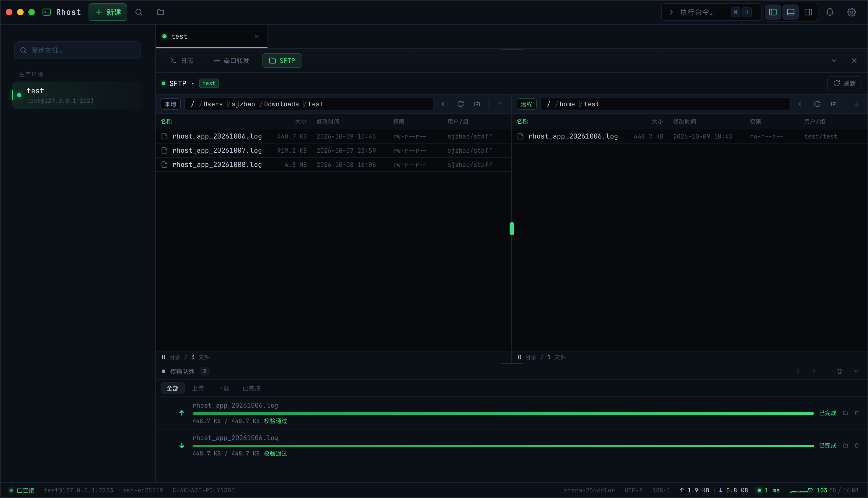Open settings via the gear icon

click(x=851, y=12)
